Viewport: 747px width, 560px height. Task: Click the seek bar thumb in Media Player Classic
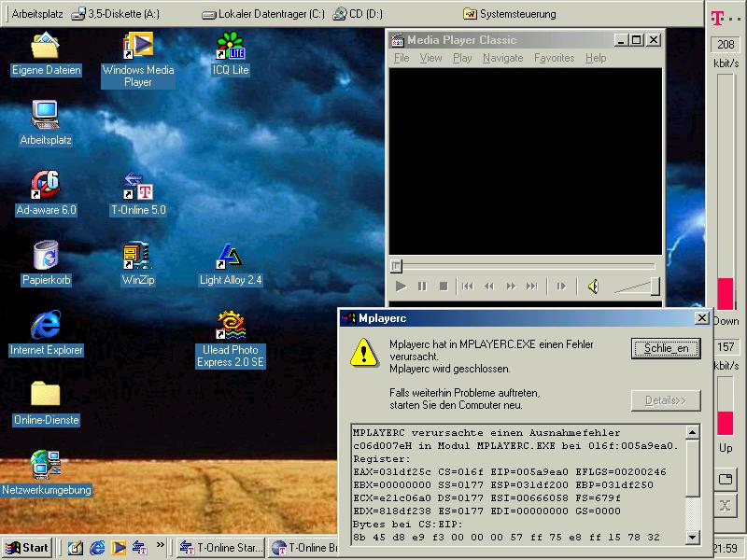click(x=396, y=266)
